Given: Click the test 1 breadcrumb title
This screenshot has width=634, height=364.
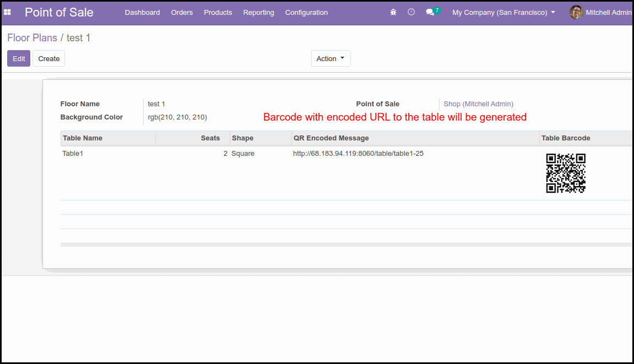Looking at the screenshot, I should 78,37.
